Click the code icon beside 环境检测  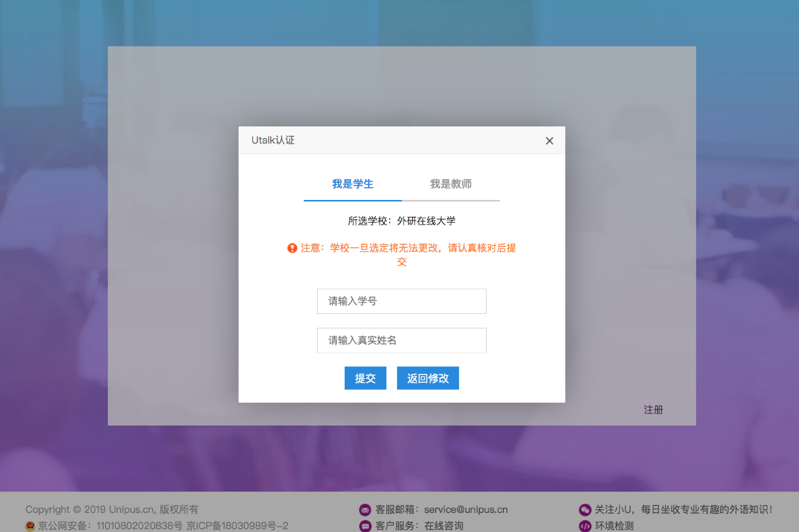click(585, 526)
